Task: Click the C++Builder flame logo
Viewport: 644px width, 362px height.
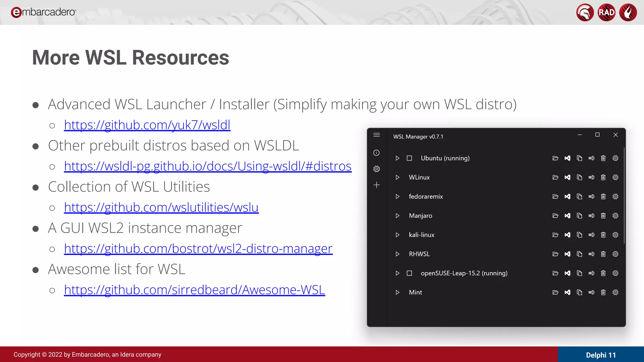Action: click(628, 12)
